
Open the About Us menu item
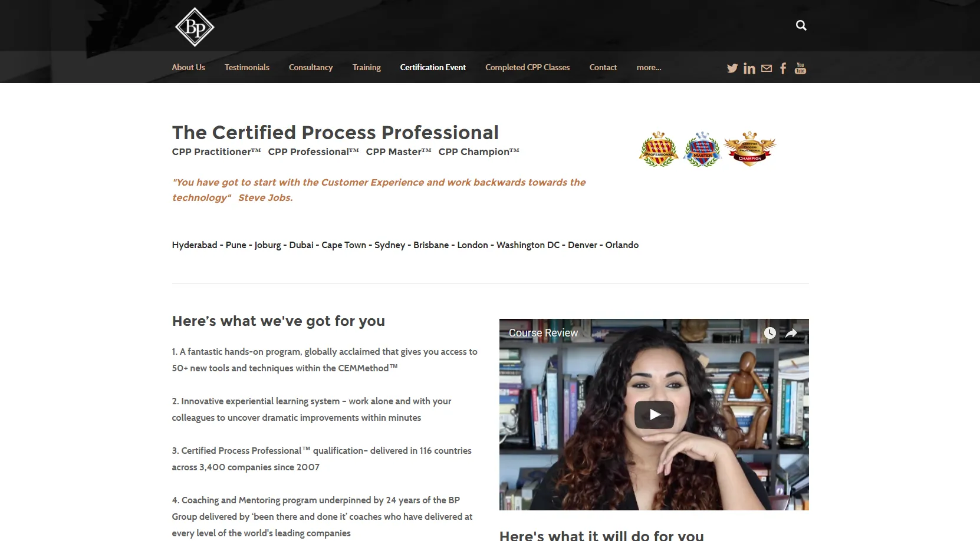pyautogui.click(x=189, y=67)
